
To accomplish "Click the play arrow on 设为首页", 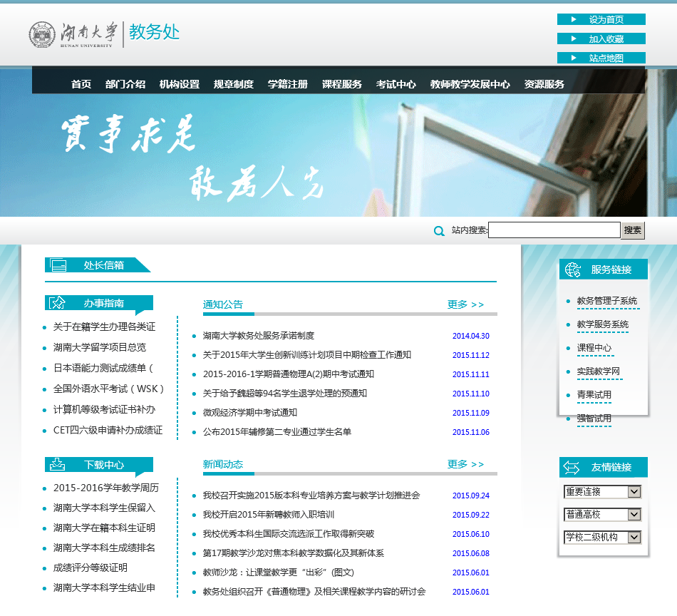I will 574,19.
